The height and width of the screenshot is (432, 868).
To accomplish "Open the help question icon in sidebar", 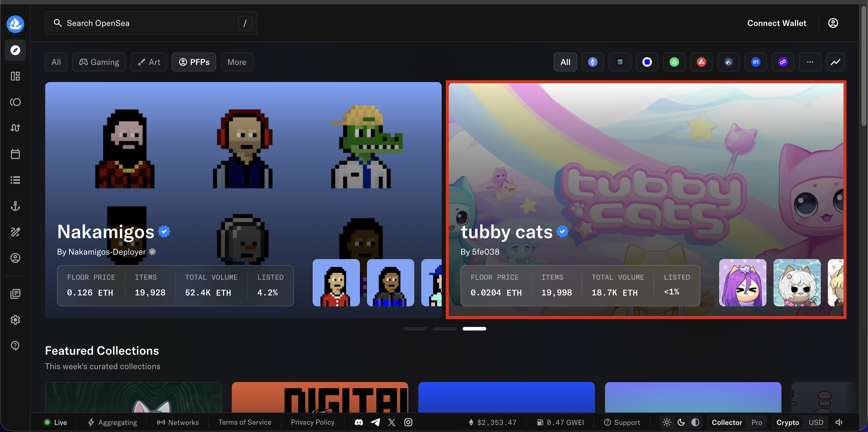I will coord(15,346).
